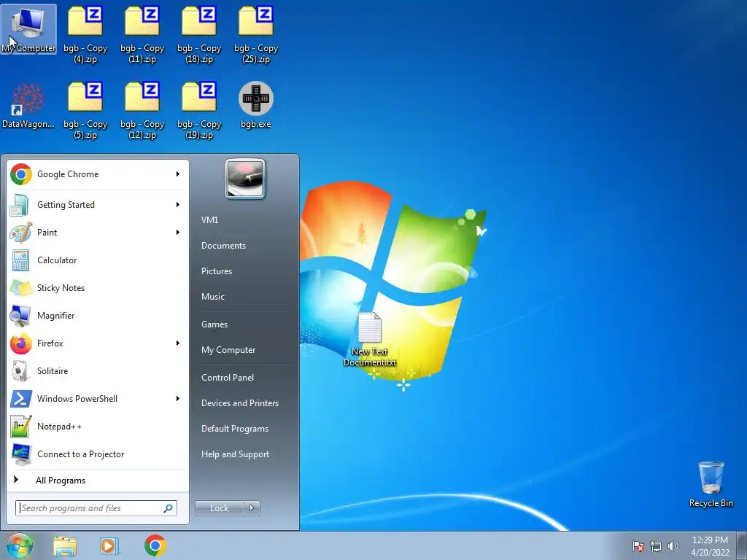Screen dimensions: 747x560
Task: Click the Search programs and files box
Action: pyautogui.click(x=96, y=508)
